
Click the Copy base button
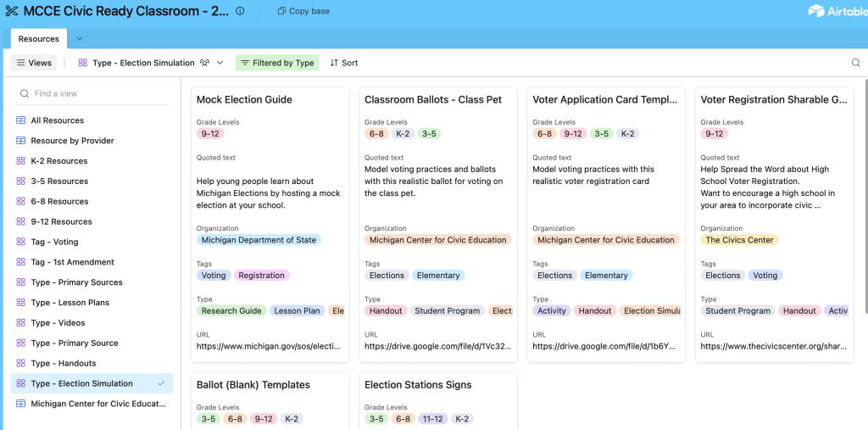point(303,11)
